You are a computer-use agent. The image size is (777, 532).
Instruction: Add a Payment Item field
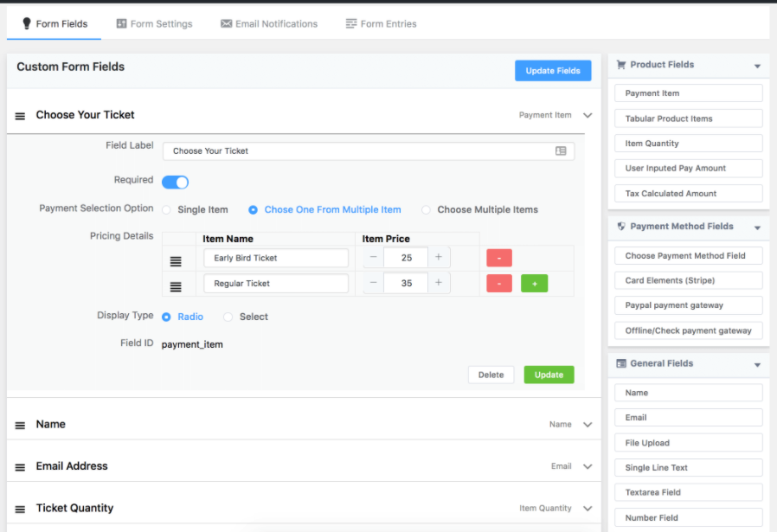688,93
